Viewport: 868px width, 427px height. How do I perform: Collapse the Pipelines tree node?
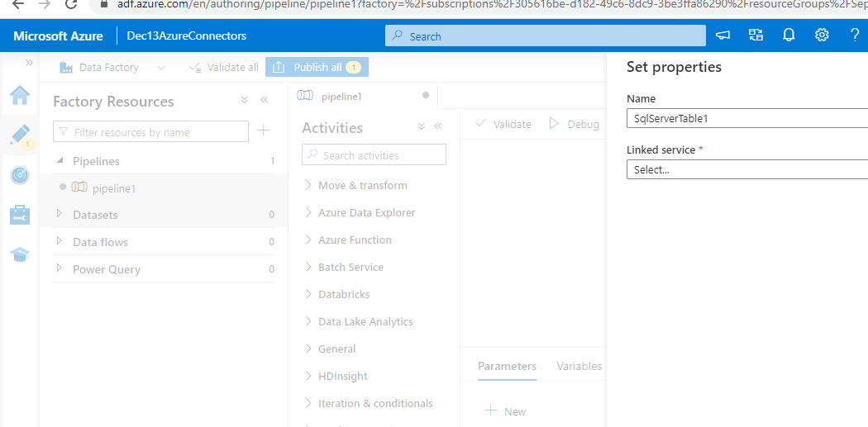60,160
